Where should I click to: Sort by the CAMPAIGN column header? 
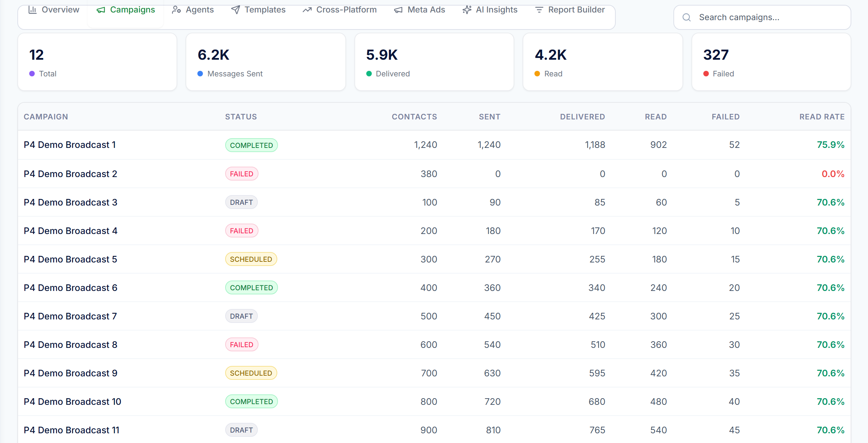[x=46, y=117]
